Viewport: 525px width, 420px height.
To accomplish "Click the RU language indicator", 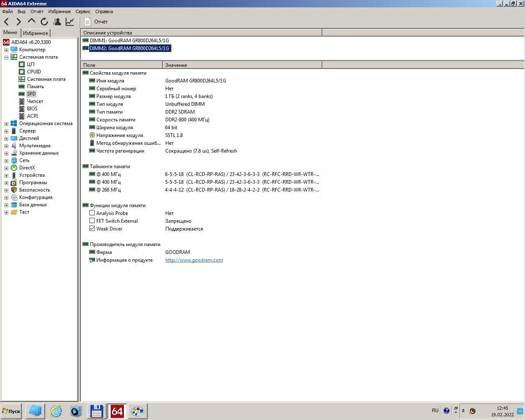I will click(435, 411).
